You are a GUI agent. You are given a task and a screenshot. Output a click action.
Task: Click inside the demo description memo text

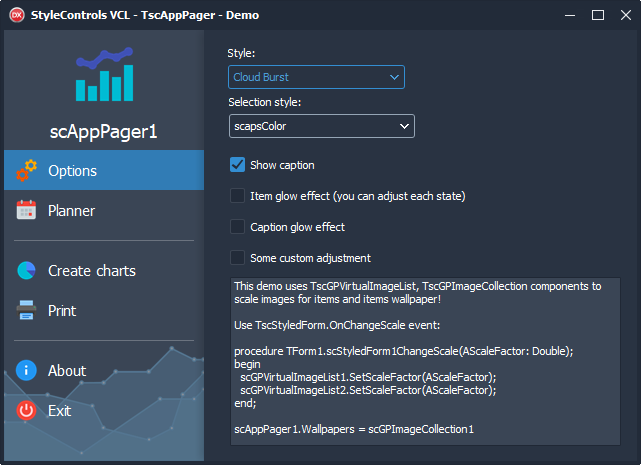[426, 362]
